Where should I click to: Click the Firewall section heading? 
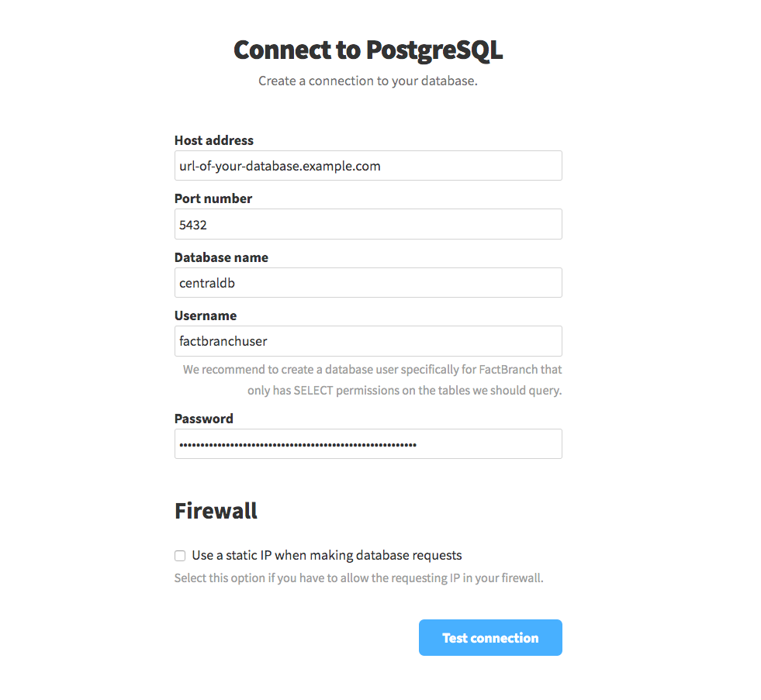[216, 510]
